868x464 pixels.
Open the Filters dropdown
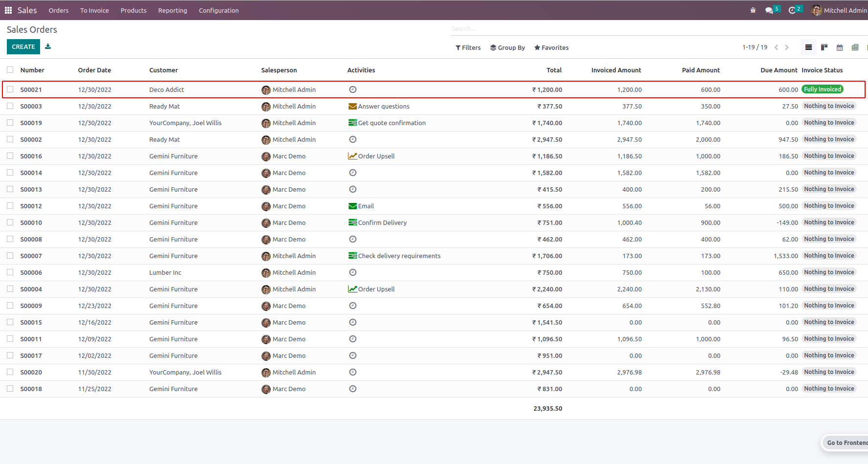point(468,47)
